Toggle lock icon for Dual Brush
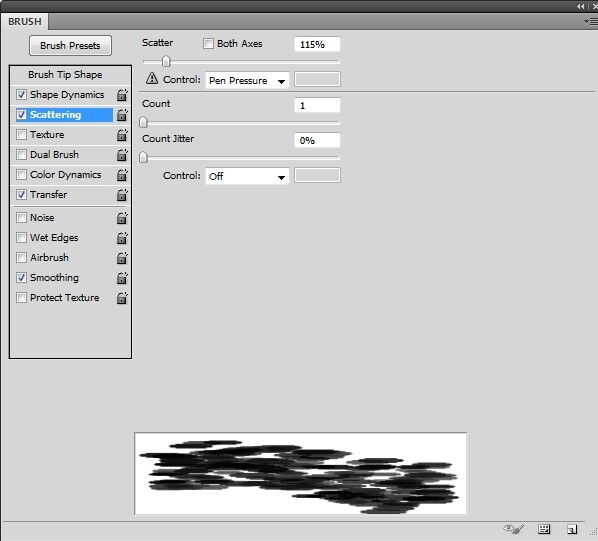Screen dimensions: 598x541 [x=122, y=155]
